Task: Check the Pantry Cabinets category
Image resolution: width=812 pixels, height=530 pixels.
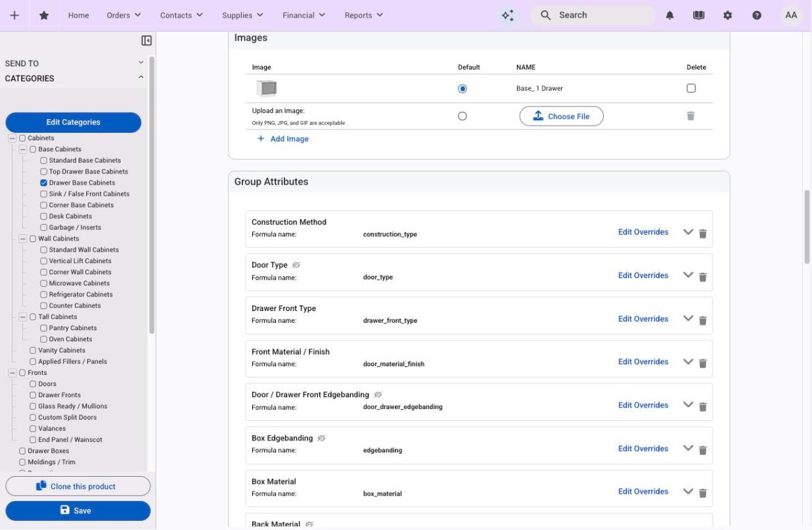Action: pos(43,328)
